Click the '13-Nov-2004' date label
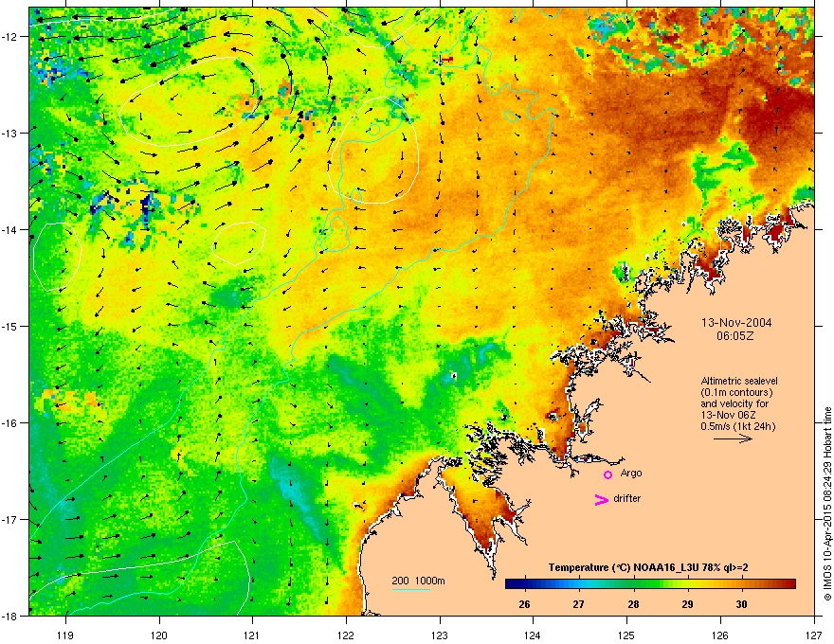This screenshot has width=834, height=644. click(736, 323)
